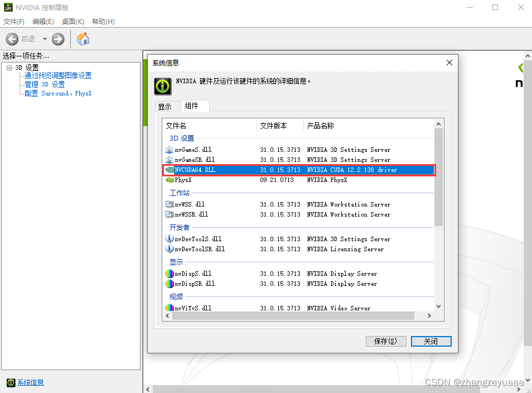Click list vertical scrollbar up arrow
Viewport: 532px width, 393px height.
click(439, 124)
